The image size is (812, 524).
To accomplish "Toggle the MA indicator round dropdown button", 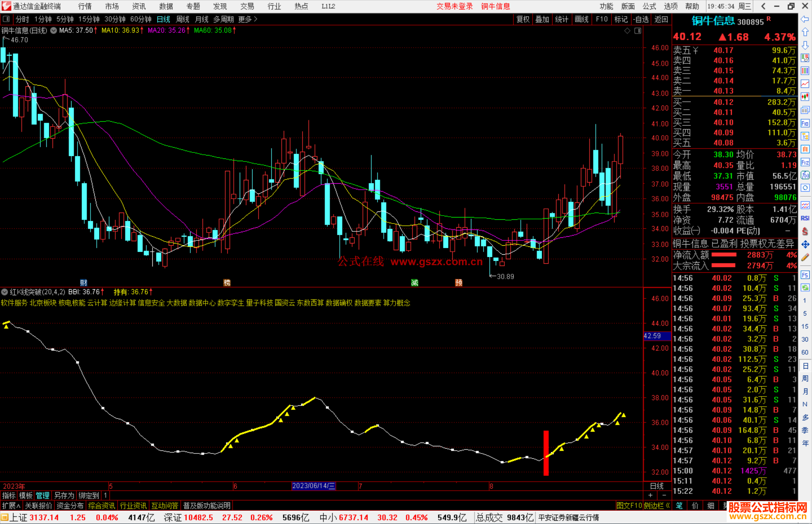I will [x=54, y=30].
